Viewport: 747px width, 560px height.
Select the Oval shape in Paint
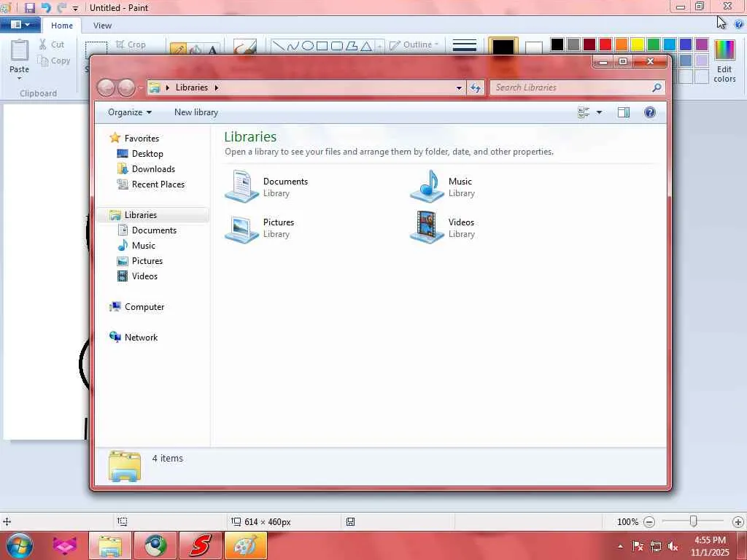(x=308, y=46)
